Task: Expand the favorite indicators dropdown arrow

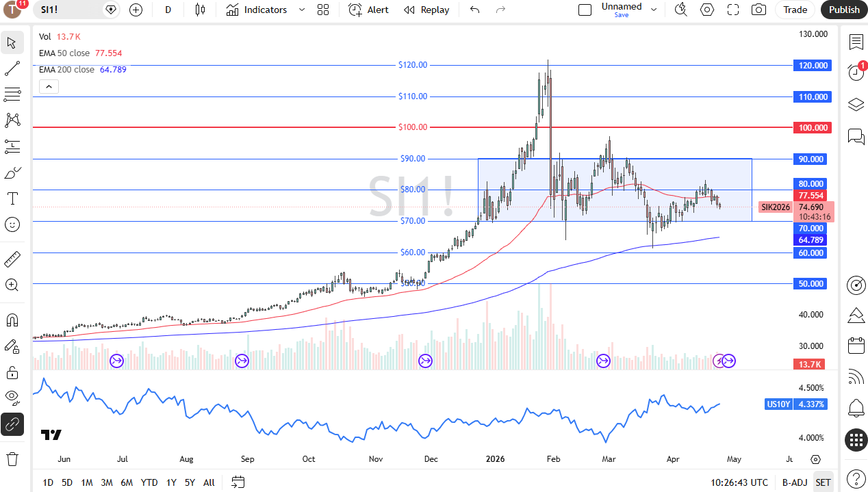Action: coord(302,10)
